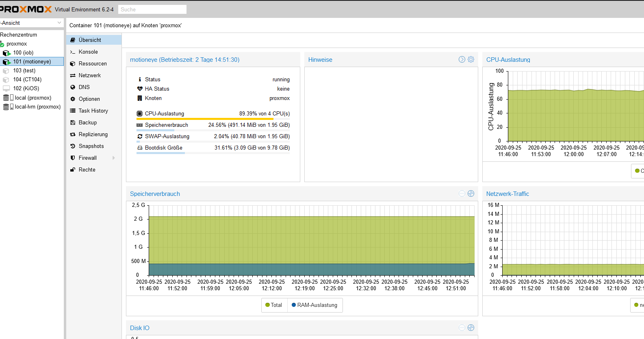Click the Disk IO chart zoom icon
This screenshot has width=644, height=339.
coord(471,328)
